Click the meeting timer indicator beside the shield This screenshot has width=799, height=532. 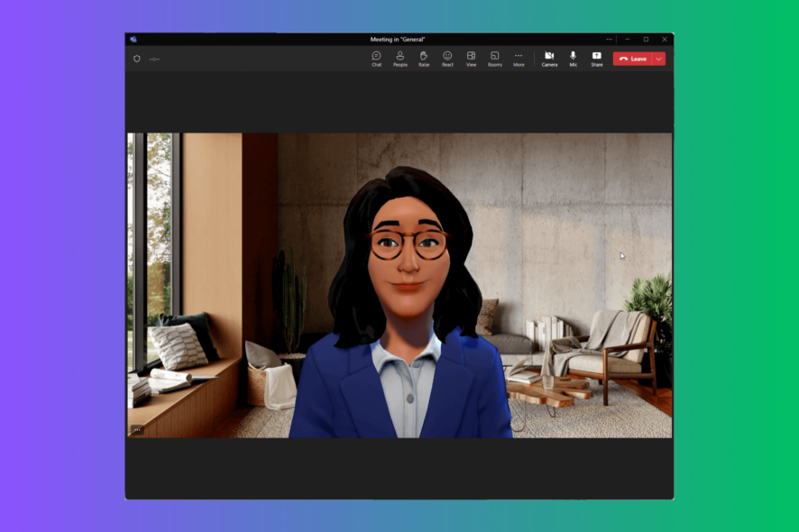[154, 57]
